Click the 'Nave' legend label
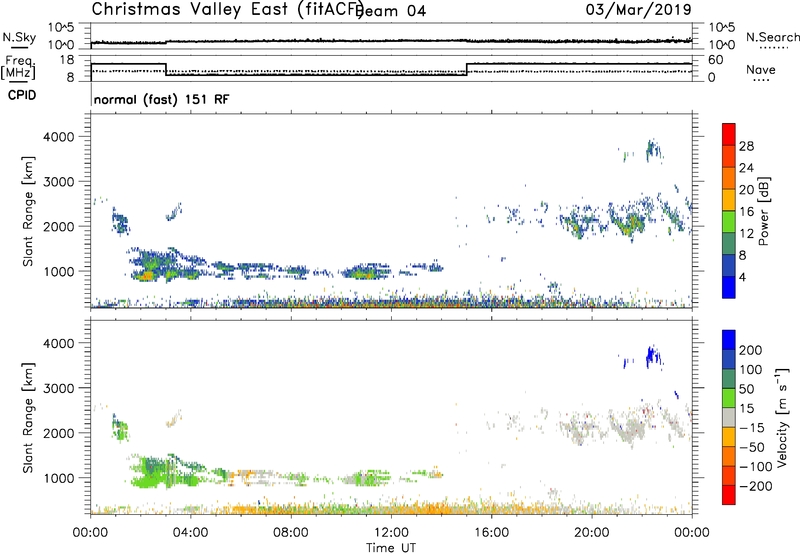This screenshot has height=554, width=800. click(x=761, y=70)
